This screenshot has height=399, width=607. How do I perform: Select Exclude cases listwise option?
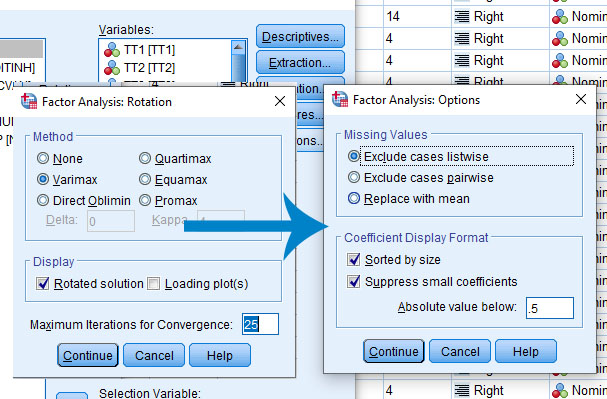point(353,156)
